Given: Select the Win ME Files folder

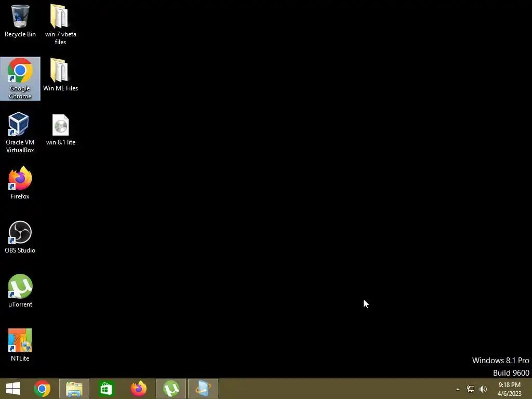Looking at the screenshot, I should [x=60, y=75].
